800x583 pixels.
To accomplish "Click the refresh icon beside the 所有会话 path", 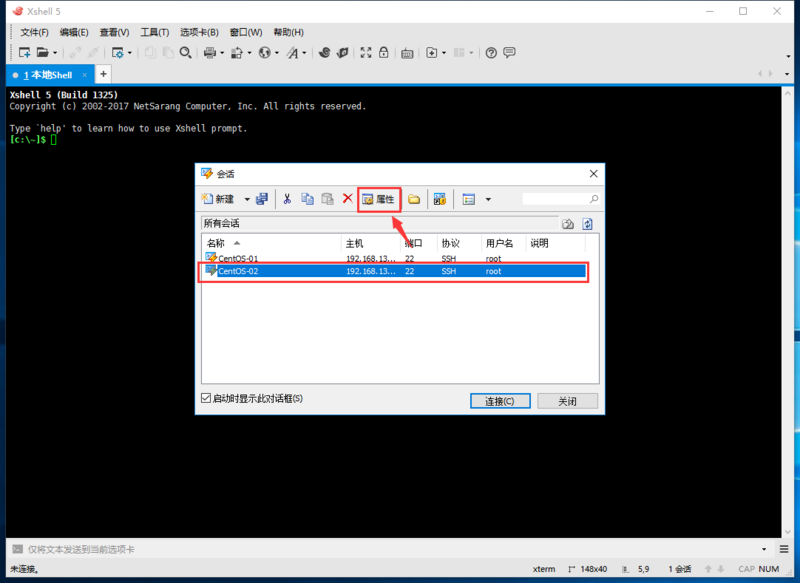I will point(587,224).
